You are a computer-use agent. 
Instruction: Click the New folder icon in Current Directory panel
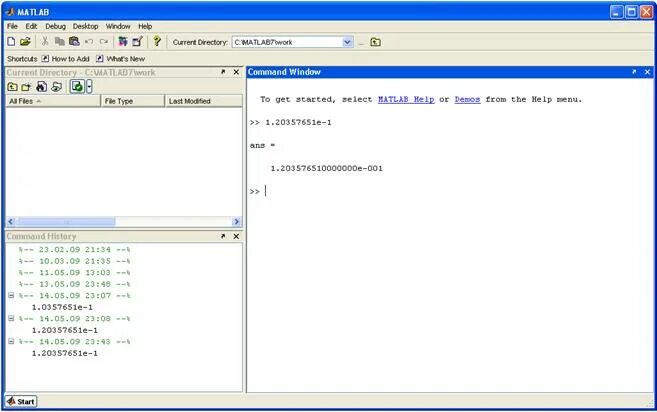click(26, 87)
